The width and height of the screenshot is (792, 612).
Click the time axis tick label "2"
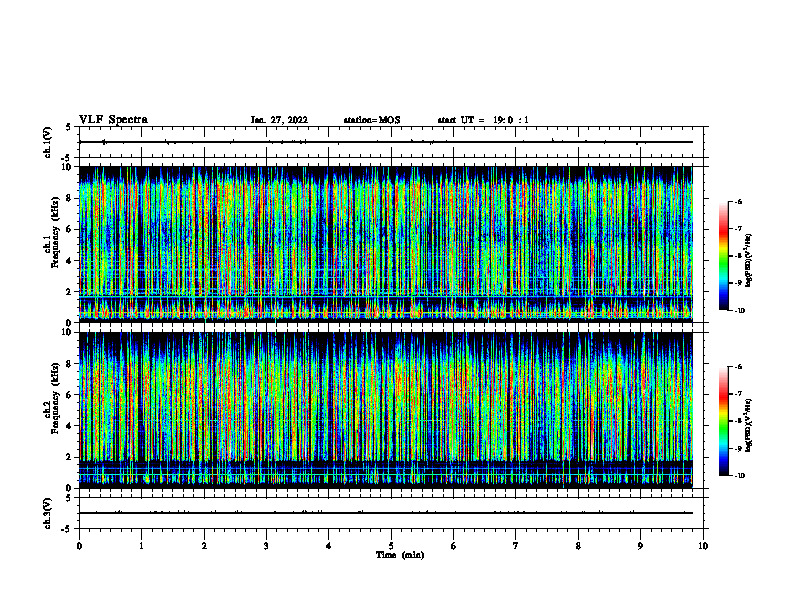[204, 546]
